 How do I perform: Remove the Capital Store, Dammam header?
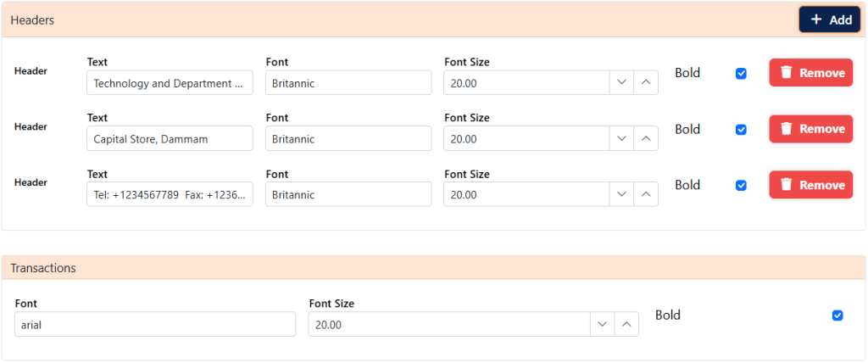[x=810, y=129]
